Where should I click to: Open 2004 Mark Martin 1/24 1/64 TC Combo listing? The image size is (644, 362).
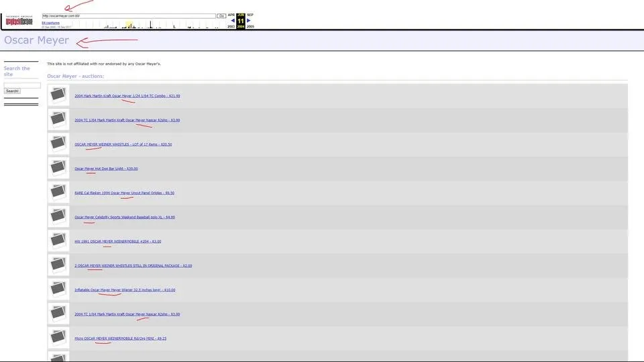pos(127,96)
